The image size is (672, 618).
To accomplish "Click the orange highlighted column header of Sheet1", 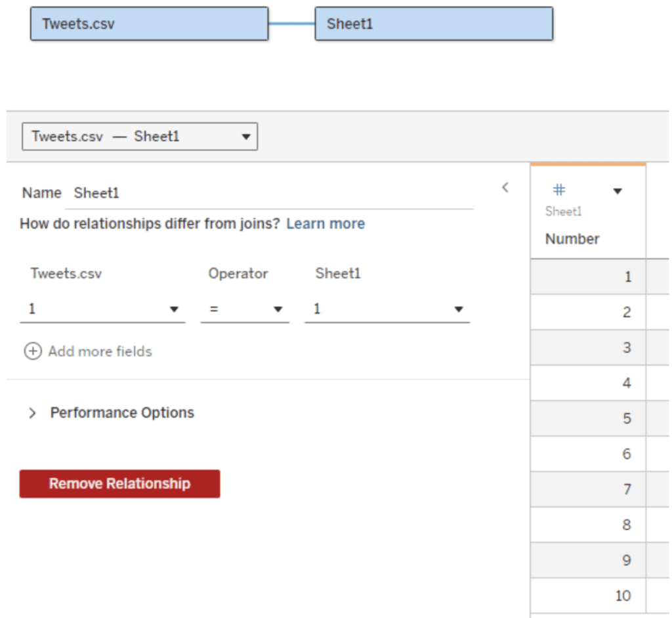I will (x=587, y=164).
